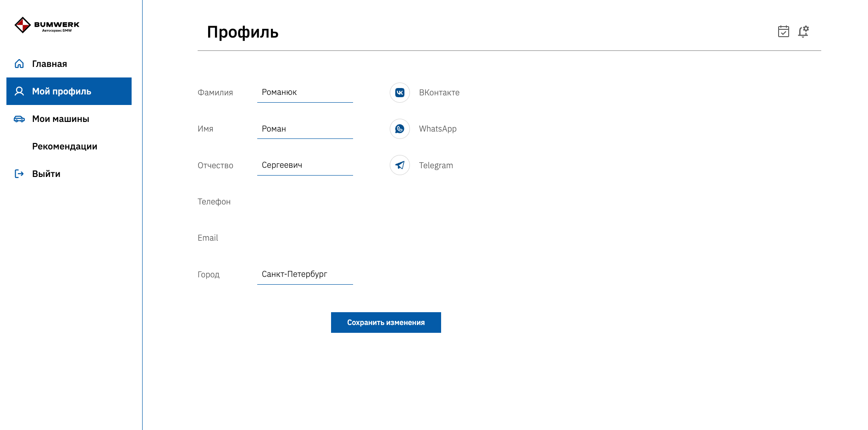
Task: Open Главная menu item
Action: pos(50,64)
